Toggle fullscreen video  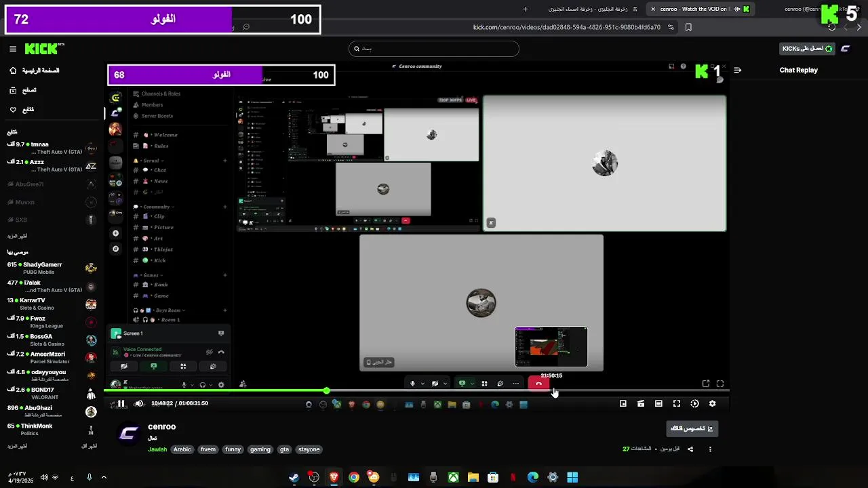click(677, 404)
